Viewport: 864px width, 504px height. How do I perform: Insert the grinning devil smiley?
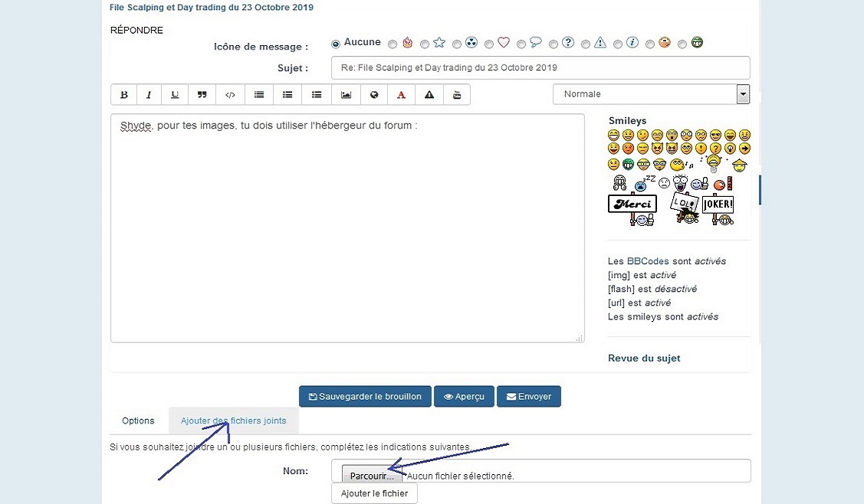click(x=672, y=148)
